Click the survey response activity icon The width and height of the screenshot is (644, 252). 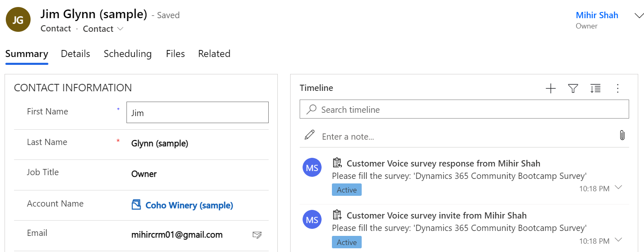coord(337,163)
